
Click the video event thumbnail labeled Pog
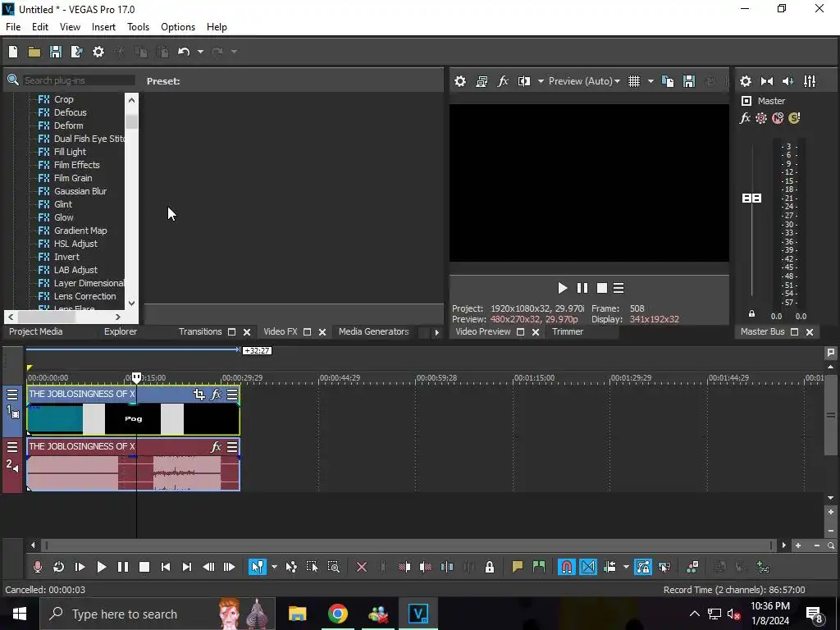click(134, 419)
